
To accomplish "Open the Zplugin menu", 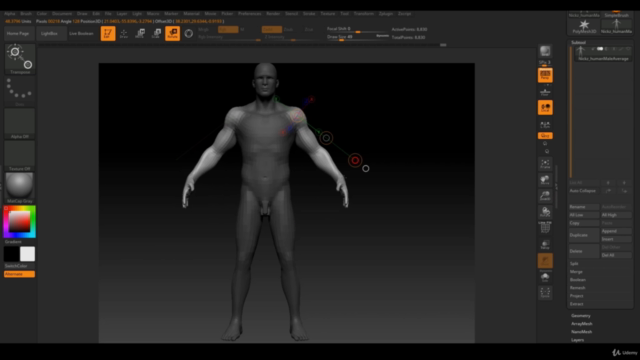I will pos(386,13).
